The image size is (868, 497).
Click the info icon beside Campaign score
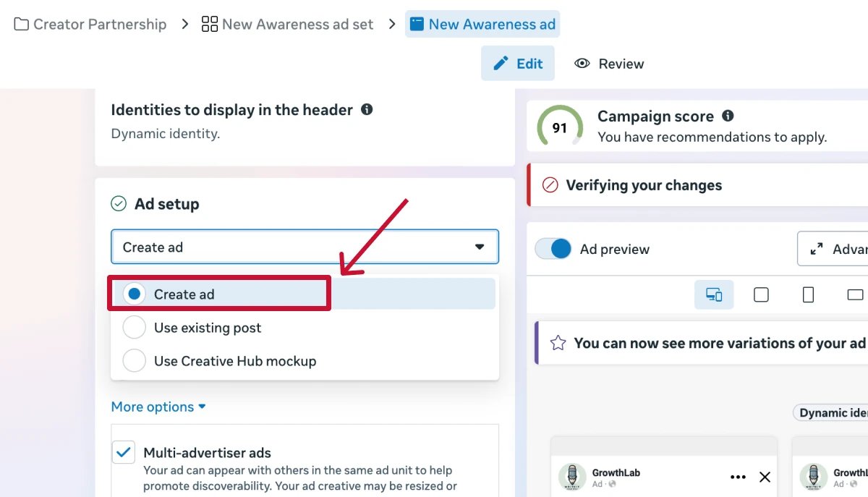[728, 116]
